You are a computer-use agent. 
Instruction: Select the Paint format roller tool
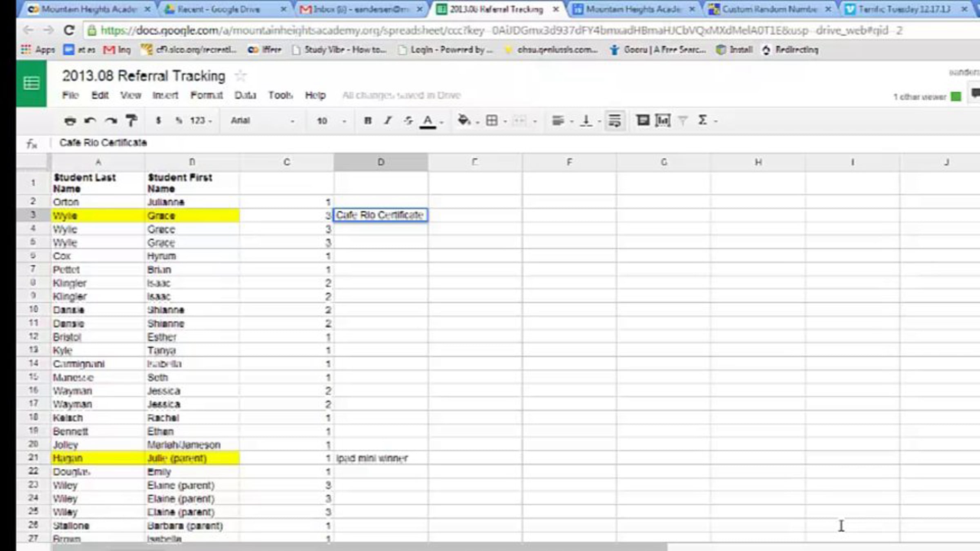click(131, 121)
